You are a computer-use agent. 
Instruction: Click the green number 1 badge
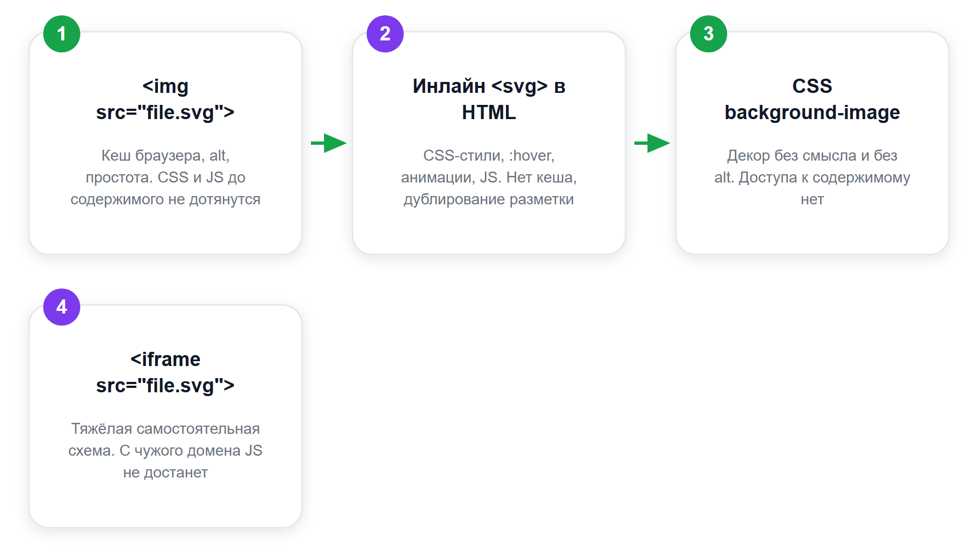point(62,34)
